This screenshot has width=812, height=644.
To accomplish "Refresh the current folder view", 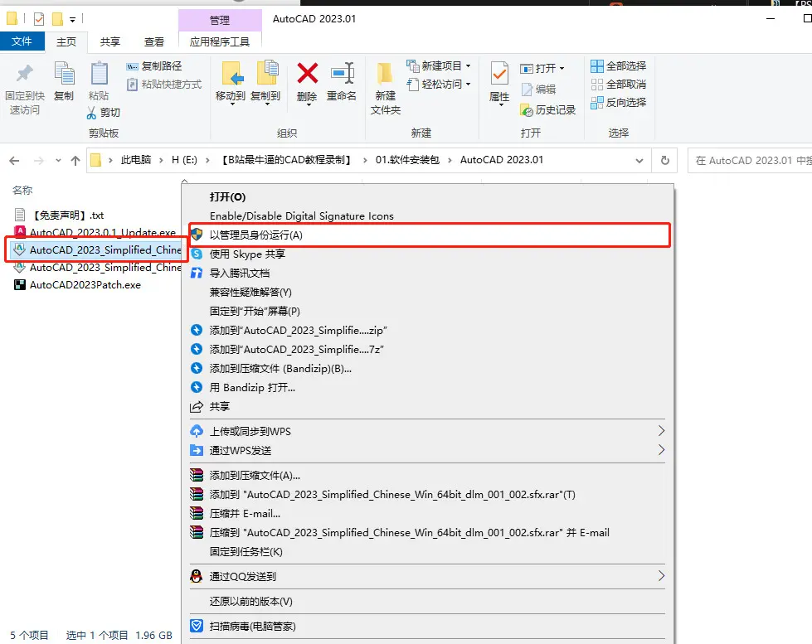I will tap(665, 161).
